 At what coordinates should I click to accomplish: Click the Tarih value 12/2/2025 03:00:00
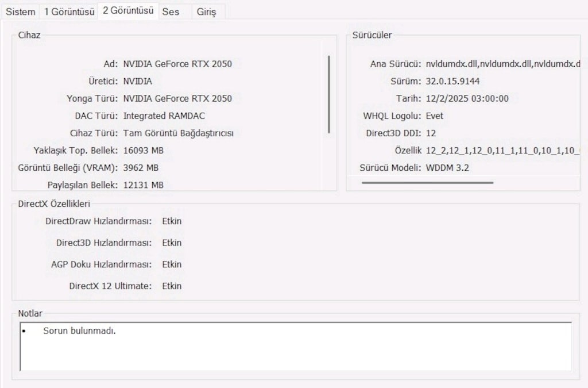tap(467, 98)
